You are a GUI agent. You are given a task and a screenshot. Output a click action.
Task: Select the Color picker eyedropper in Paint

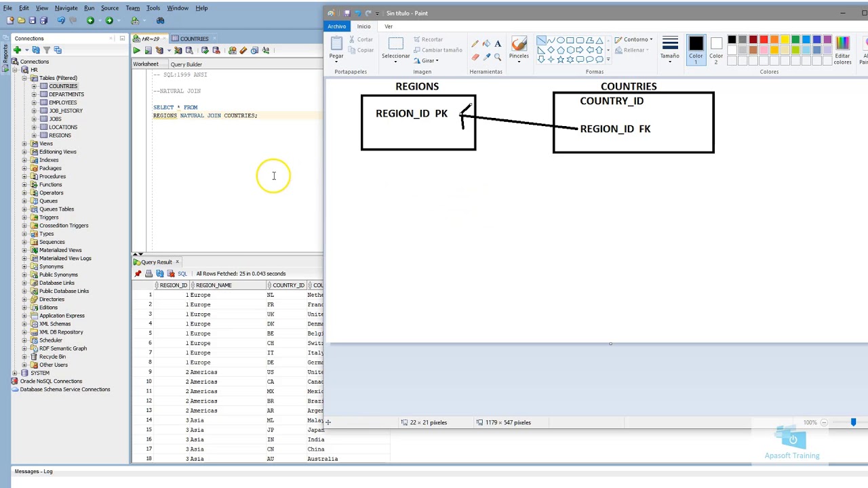486,58
